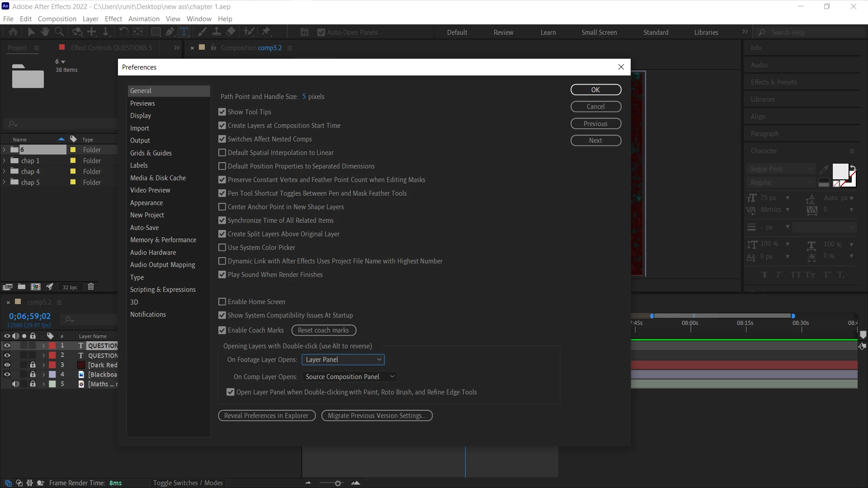868x488 pixels.
Task: Select the Zoom magnifier tool
Action: coord(59,32)
